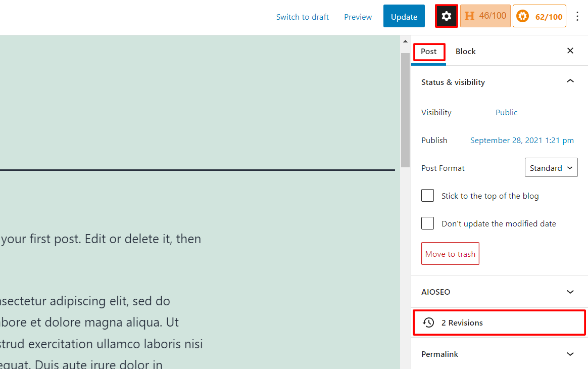Open the Post Format dropdown
The height and width of the screenshot is (369, 588).
(x=551, y=167)
